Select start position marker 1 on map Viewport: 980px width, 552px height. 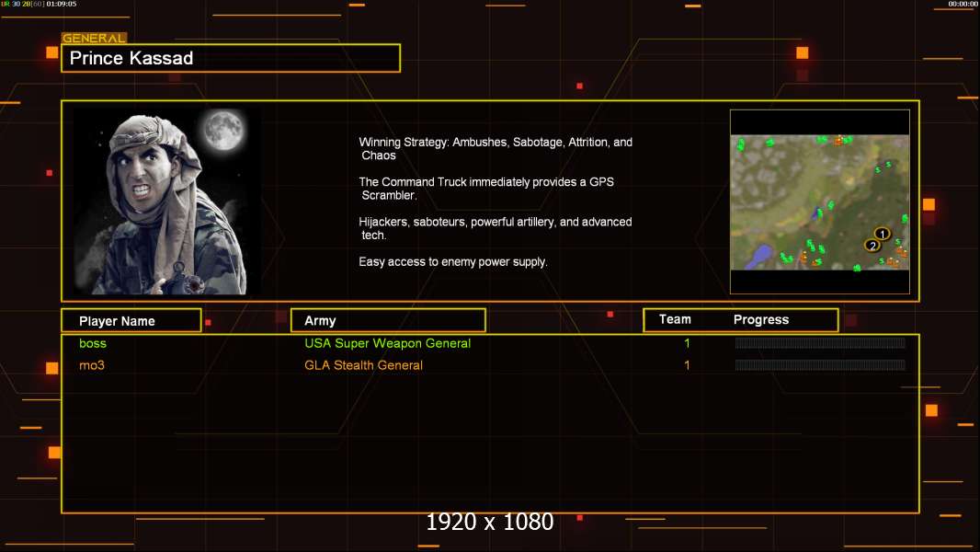[882, 234]
